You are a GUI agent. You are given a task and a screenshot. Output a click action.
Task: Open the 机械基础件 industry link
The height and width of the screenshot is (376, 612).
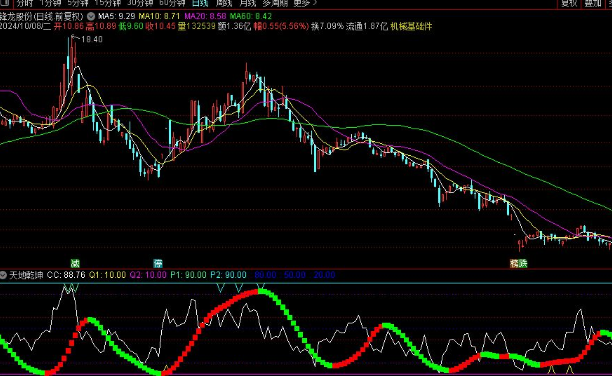[x=411, y=27]
